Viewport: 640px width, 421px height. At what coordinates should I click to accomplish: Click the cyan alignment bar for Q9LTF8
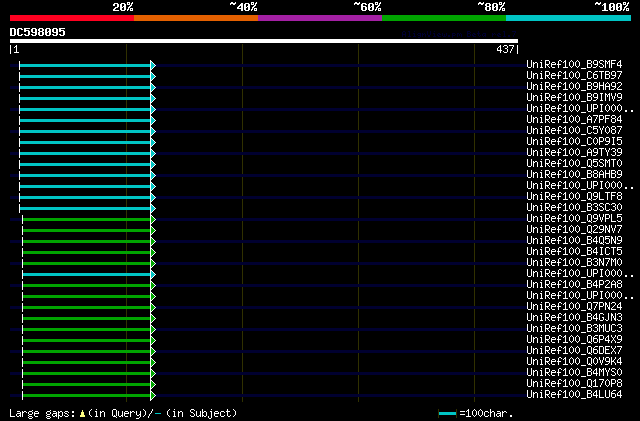(x=85, y=198)
